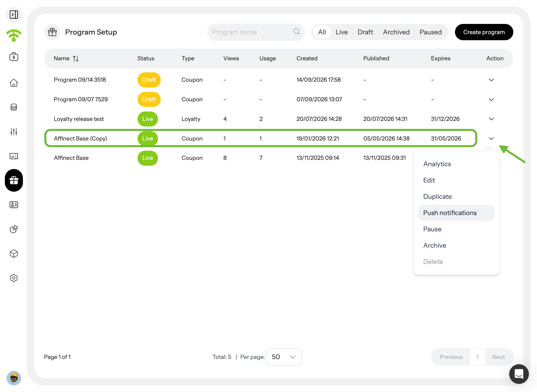Viewport: 537px width, 392px height.
Task: Go to the Home sidebar icon
Action: coord(14,83)
